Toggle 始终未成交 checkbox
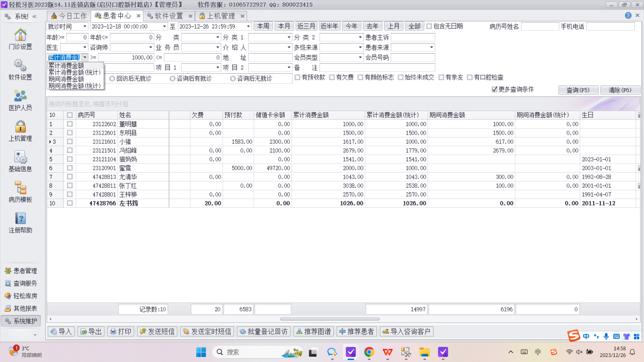Screen dimensions: 644x362 pyautogui.click(x=400, y=77)
